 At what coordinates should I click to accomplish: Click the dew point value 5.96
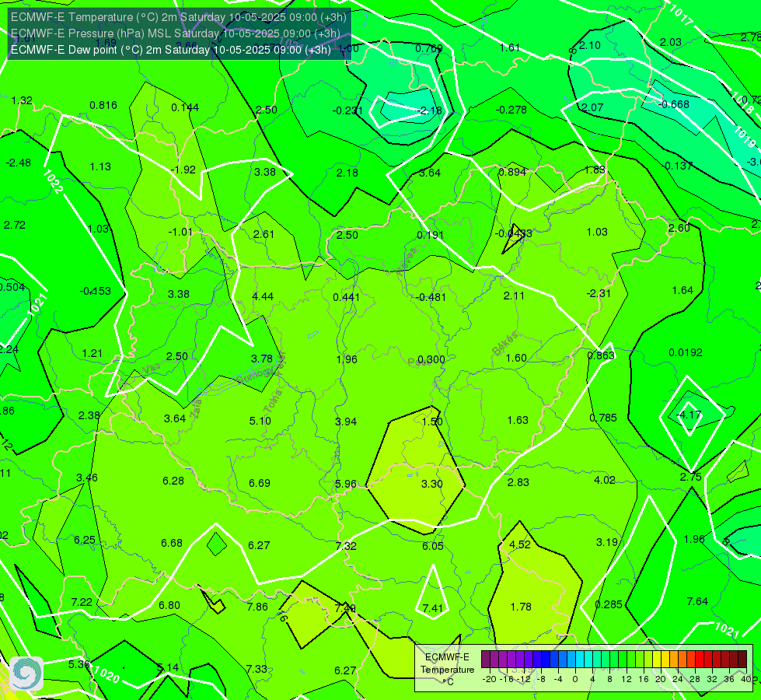tap(346, 485)
